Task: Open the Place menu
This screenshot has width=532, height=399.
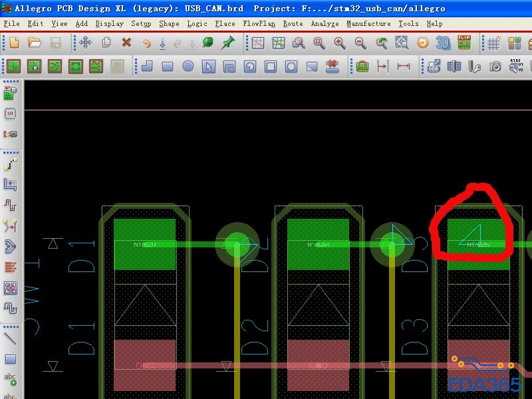Action: 225,23
